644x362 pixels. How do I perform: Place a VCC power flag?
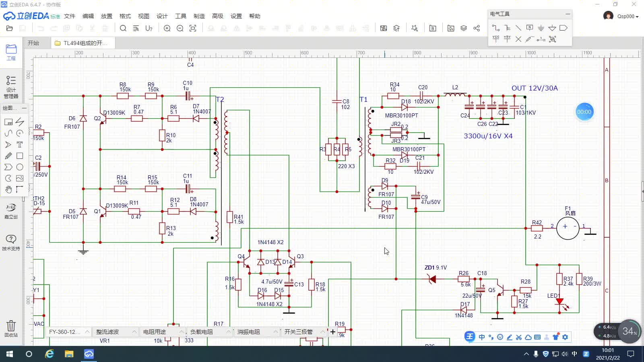coord(496,39)
